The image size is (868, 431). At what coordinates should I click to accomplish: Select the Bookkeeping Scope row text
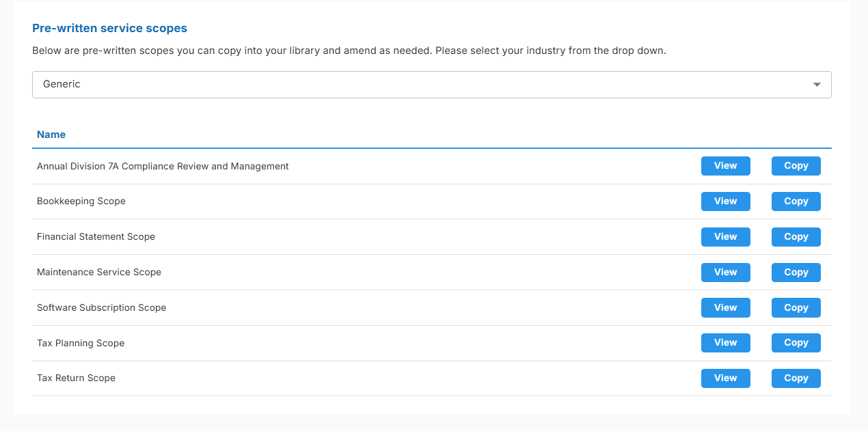pyautogui.click(x=81, y=201)
